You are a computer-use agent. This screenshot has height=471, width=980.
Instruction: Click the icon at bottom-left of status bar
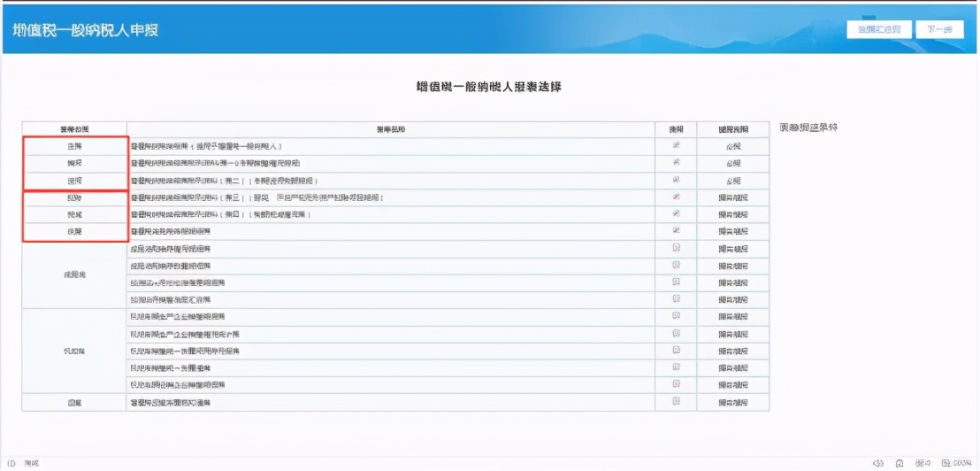click(11, 463)
